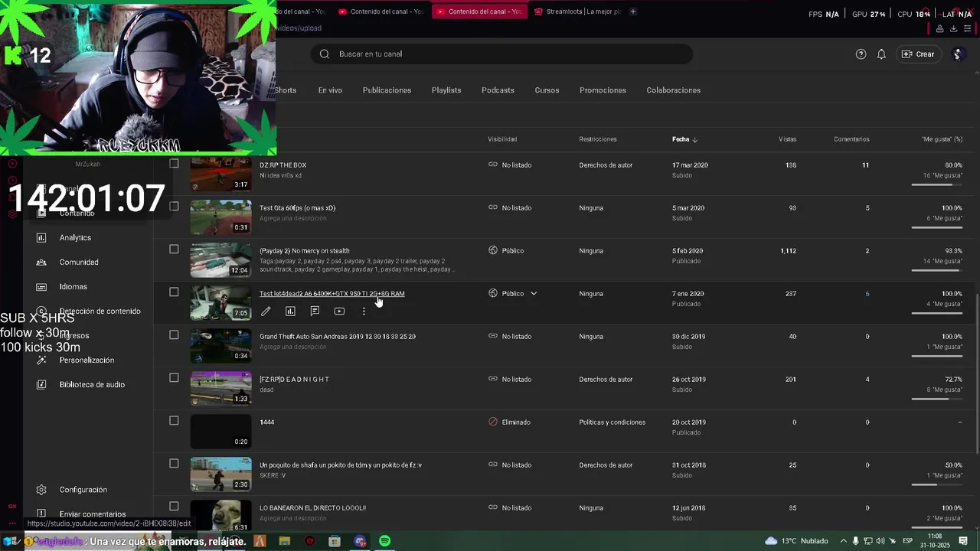Screen dimensions: 980x551
Task: Sort by the Fecha column header
Action: coord(684,139)
